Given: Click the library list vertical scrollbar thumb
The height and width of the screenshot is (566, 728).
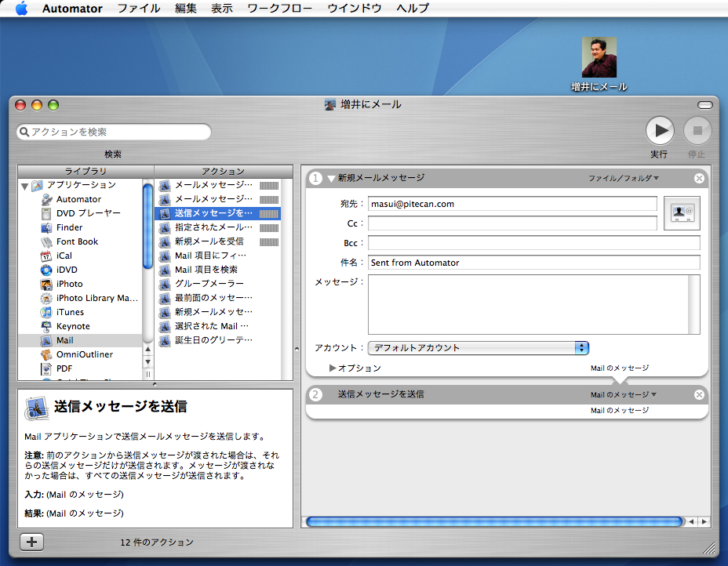Looking at the screenshot, I should (x=148, y=226).
